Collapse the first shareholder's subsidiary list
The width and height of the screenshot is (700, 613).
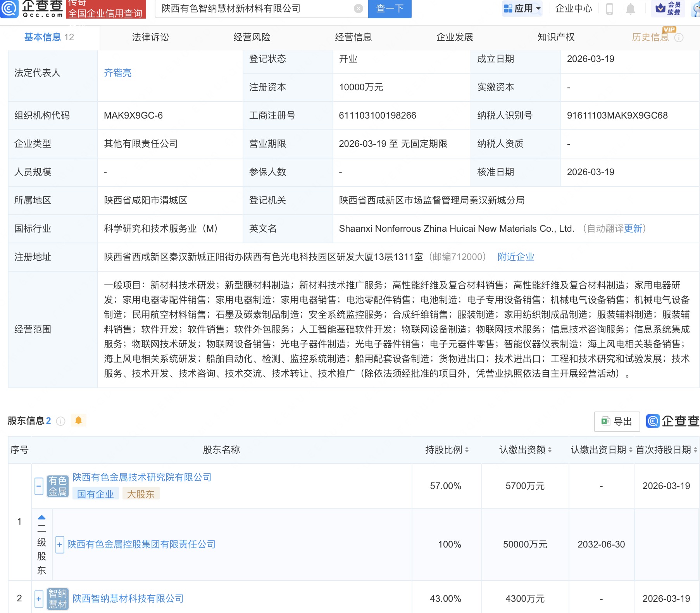(38, 486)
